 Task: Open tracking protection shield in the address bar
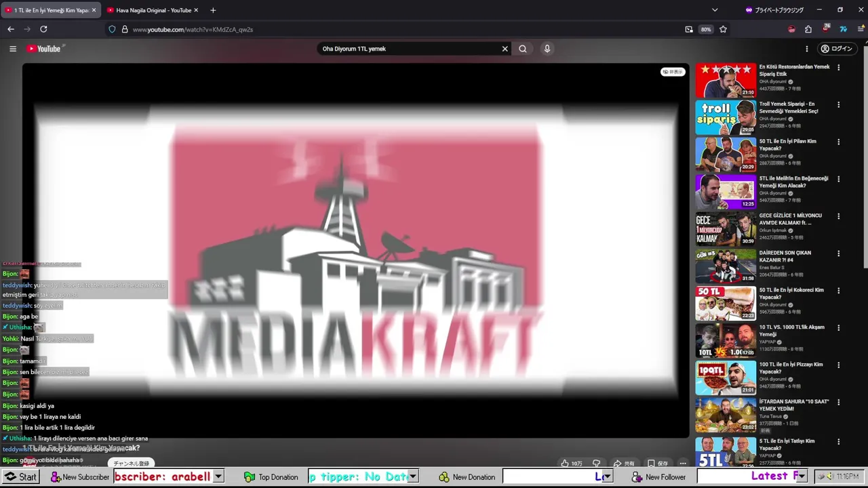click(x=112, y=29)
